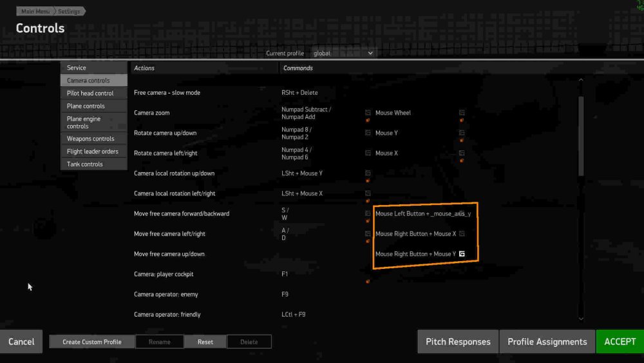This screenshot has height=363, width=644.
Task: Click the Reset button
Action: [x=205, y=342]
